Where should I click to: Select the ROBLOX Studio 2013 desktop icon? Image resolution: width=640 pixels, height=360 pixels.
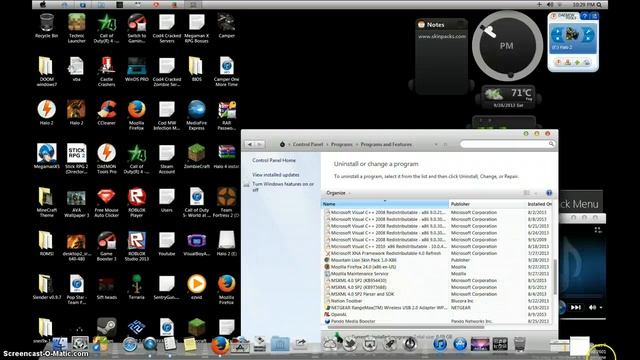tap(137, 246)
